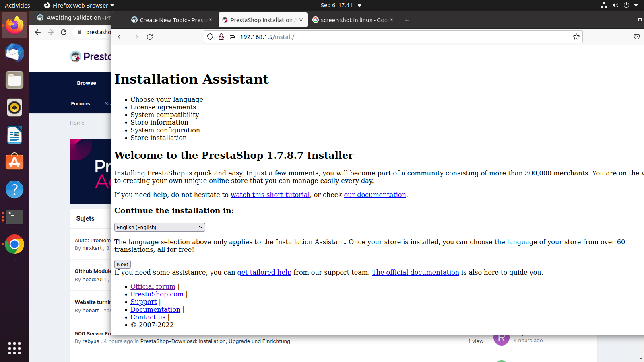The height and width of the screenshot is (362, 644).
Task: Open Google Chrome from the dock
Action: [x=14, y=244]
